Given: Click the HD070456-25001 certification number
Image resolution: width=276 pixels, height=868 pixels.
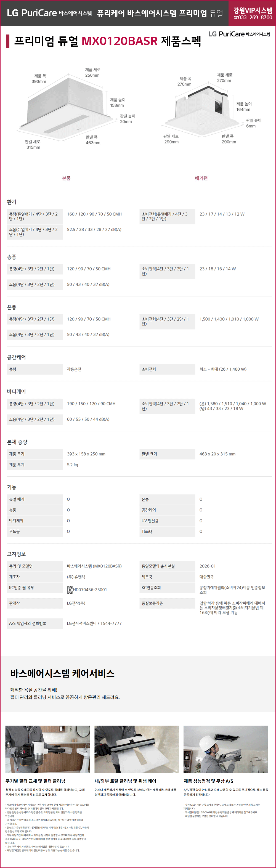Looking at the screenshot, I should pos(90,590).
